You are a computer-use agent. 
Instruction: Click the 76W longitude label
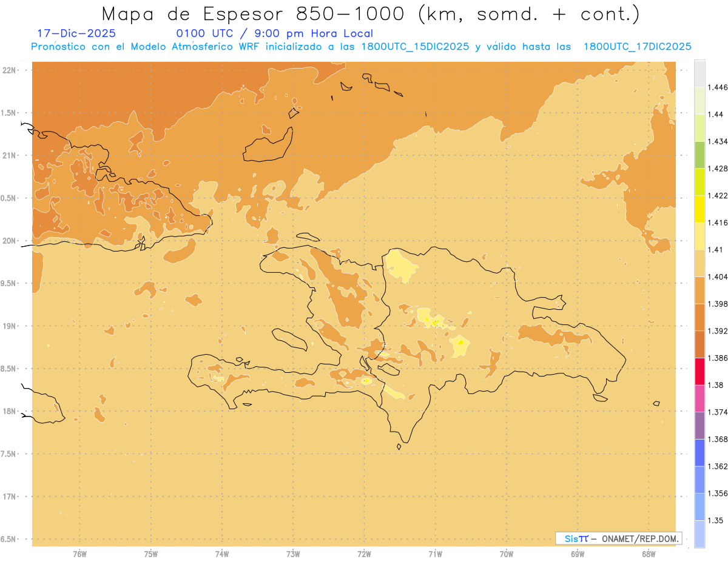point(79,554)
